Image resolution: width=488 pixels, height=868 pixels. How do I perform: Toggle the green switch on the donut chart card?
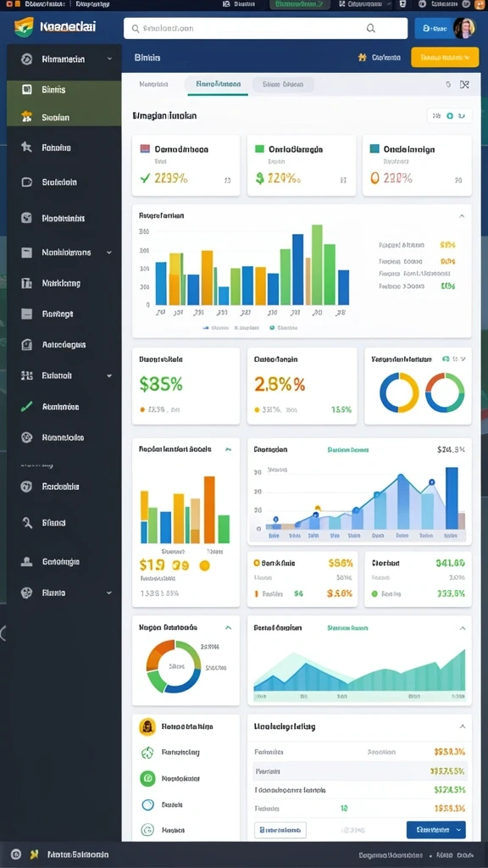click(446, 359)
